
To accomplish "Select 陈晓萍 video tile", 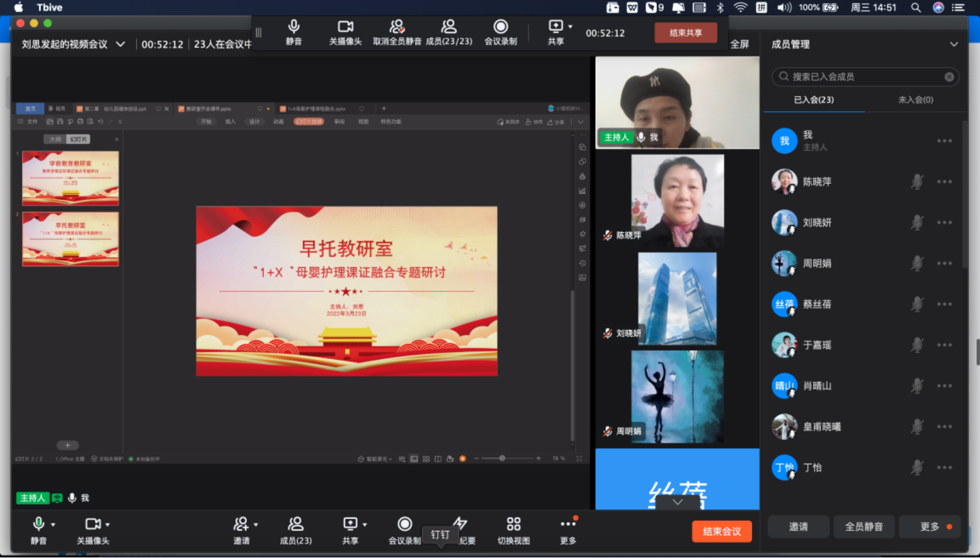I will pos(677,201).
